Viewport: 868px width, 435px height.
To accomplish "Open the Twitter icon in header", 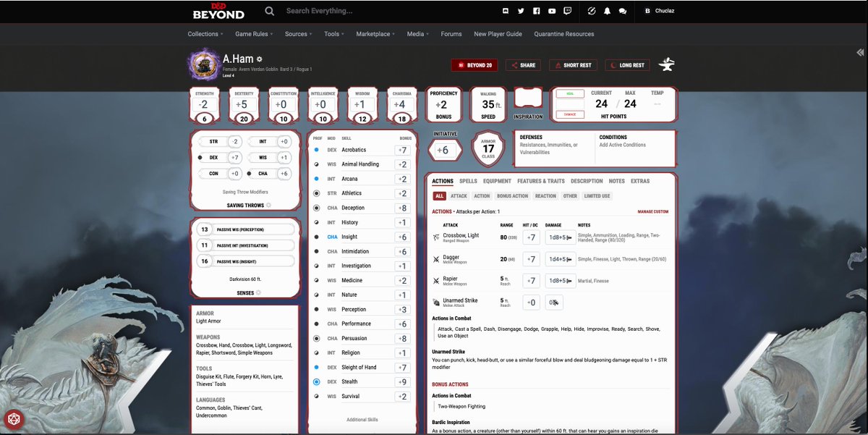I will (x=521, y=11).
